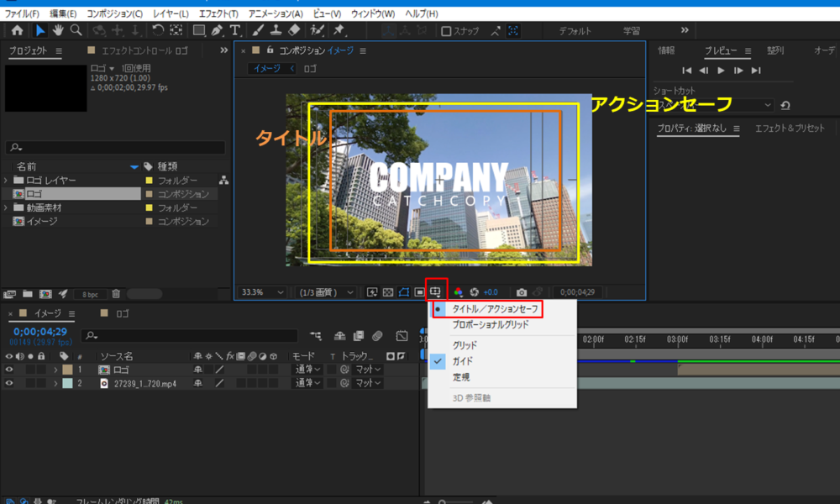Viewport: 840px width, 504px height.
Task: Select the Zoom magnifier tool
Action: coord(76,30)
